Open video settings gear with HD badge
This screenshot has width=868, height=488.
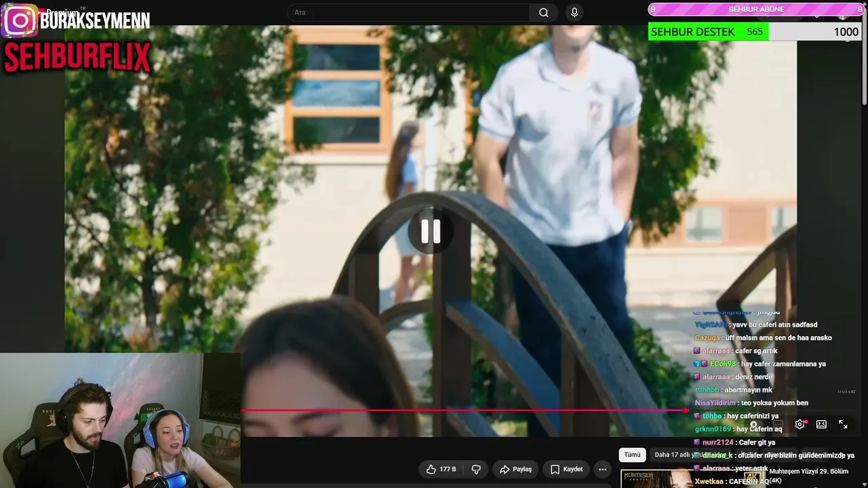pos(800,424)
